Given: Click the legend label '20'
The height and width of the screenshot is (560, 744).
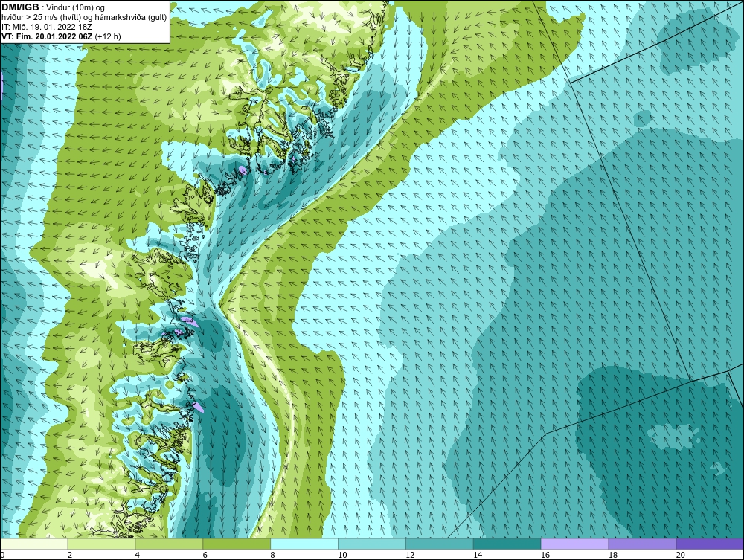Looking at the screenshot, I should 681,555.
